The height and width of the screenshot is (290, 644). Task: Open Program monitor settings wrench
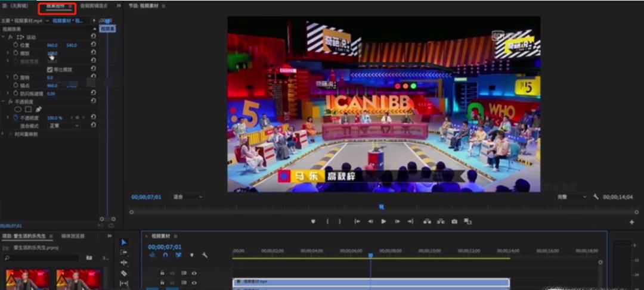click(x=596, y=197)
